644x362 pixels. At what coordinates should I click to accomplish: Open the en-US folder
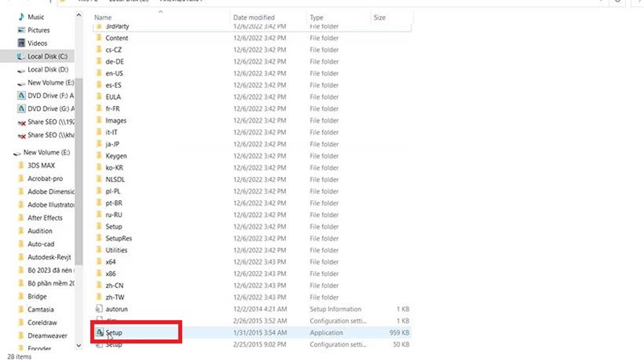[114, 73]
